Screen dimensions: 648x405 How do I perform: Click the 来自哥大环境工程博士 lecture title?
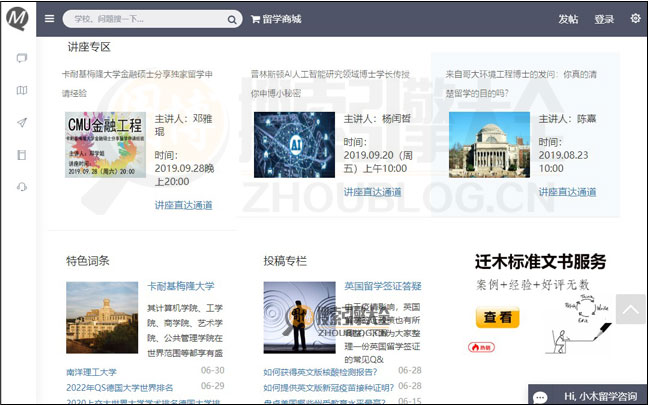tap(521, 84)
